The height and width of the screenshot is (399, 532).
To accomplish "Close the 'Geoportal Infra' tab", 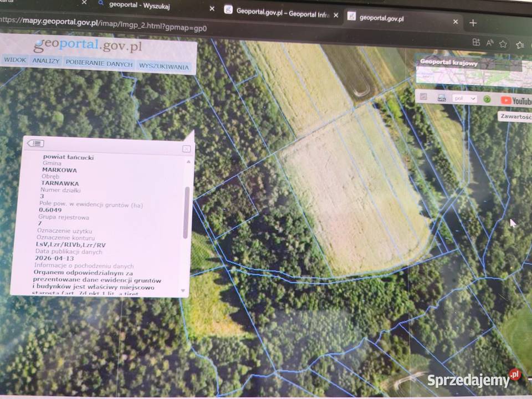I will point(336,16).
